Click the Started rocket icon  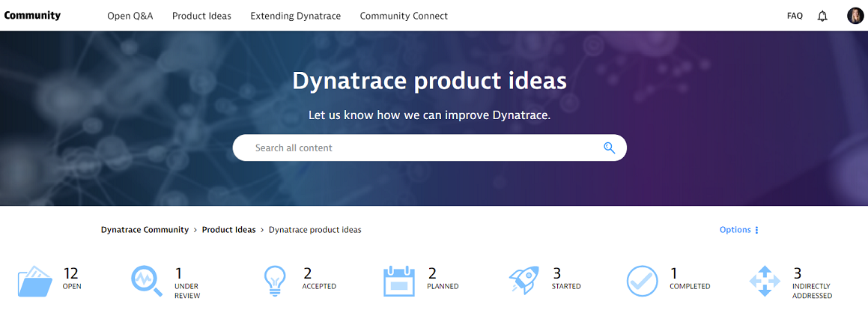click(523, 280)
